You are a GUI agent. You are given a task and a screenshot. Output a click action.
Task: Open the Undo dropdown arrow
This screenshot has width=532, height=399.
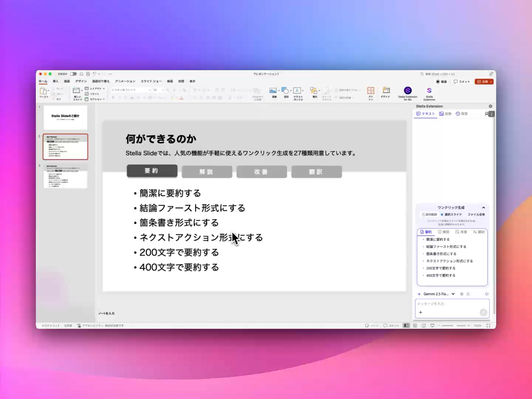(99, 74)
